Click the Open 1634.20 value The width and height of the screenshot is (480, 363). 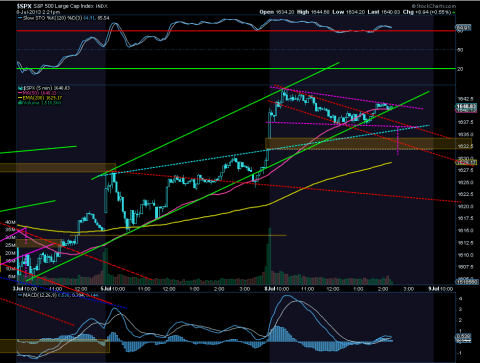click(x=277, y=12)
